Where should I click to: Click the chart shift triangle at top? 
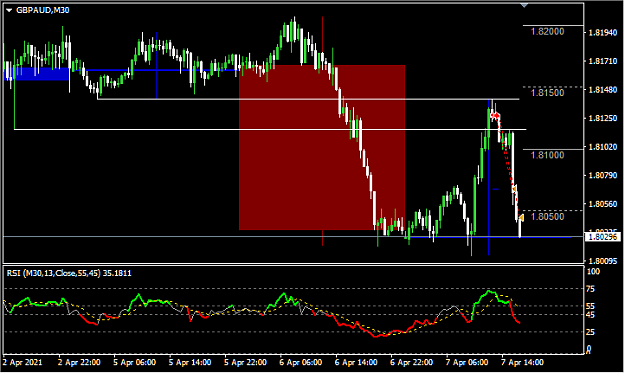tap(524, 6)
